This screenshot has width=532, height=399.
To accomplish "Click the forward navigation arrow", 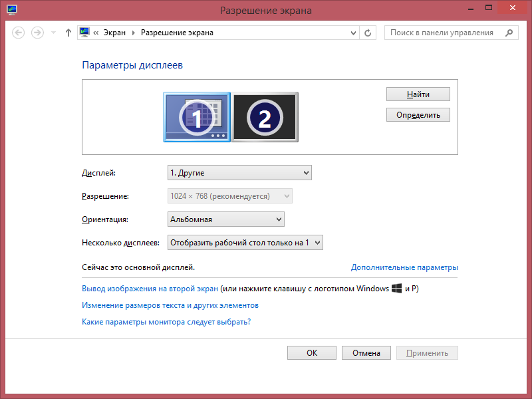I will click(x=38, y=32).
